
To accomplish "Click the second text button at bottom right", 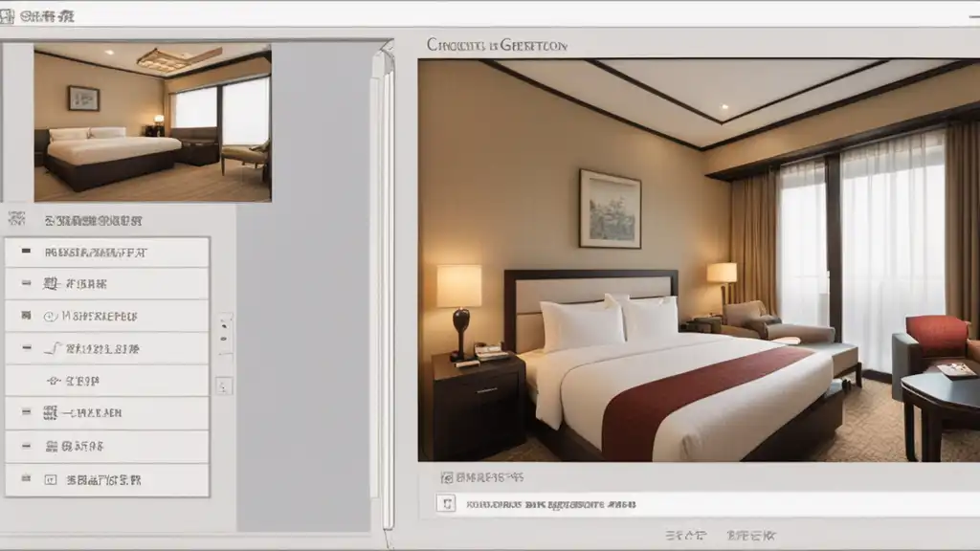I will click(750, 536).
